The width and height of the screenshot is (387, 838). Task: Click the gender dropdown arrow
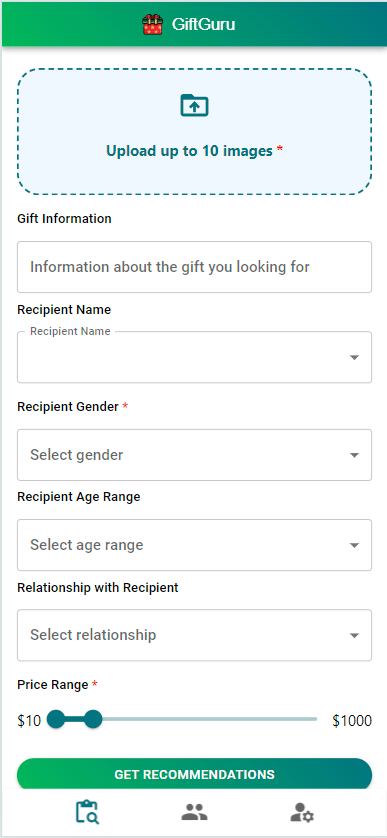[354, 455]
